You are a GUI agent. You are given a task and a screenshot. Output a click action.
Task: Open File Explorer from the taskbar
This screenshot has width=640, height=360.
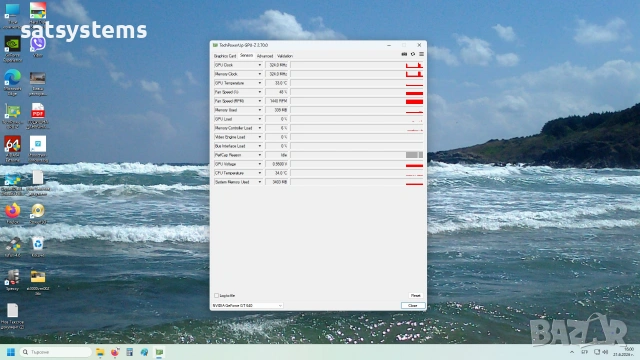pyautogui.click(x=100, y=352)
